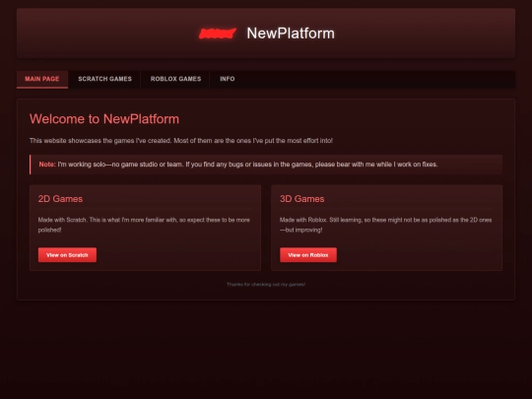Select the Welcome to NewPlatform heading
This screenshot has width=532, height=399.
pos(104,119)
